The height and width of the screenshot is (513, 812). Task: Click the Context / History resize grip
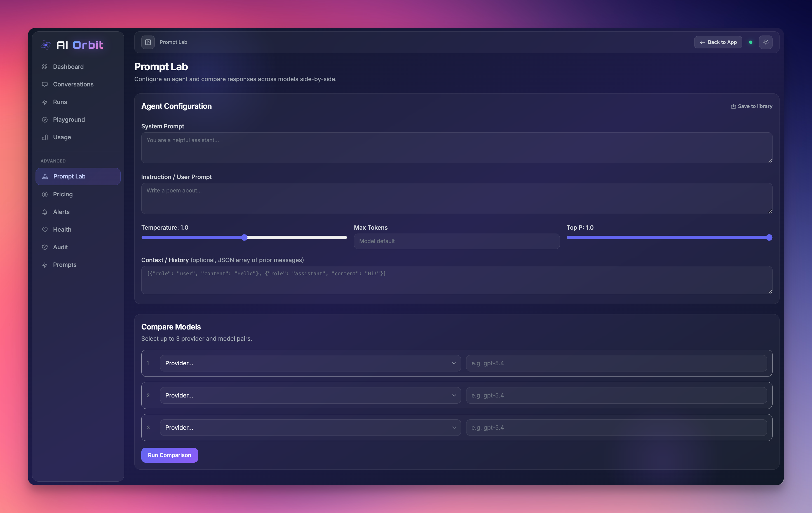click(770, 292)
